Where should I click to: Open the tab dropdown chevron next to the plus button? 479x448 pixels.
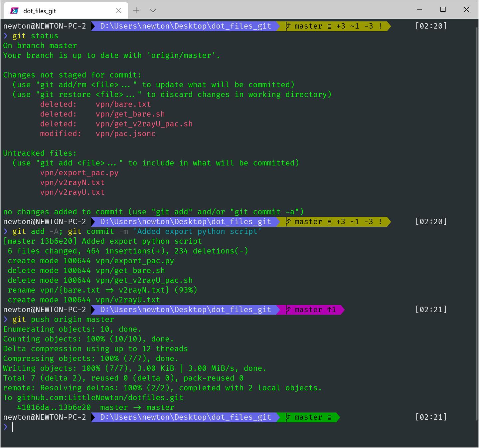pos(153,10)
